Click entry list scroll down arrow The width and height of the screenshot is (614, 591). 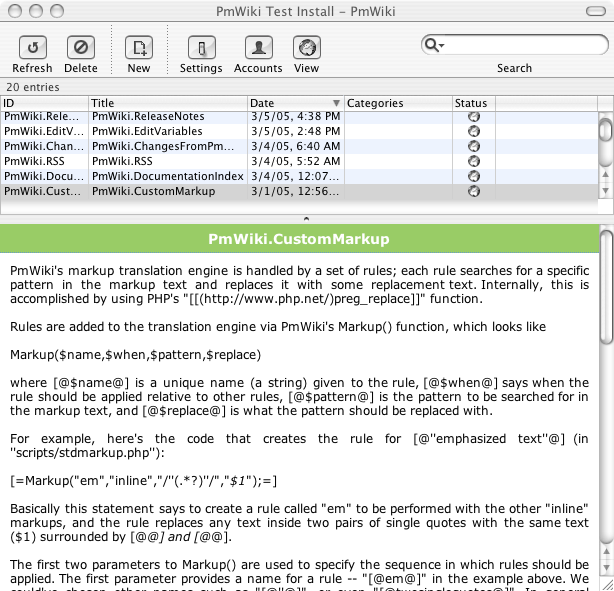pos(605,191)
